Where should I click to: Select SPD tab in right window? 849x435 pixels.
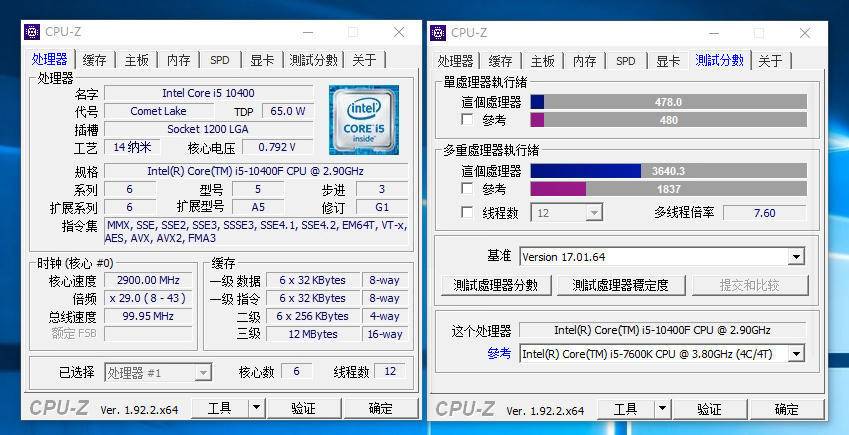point(626,61)
